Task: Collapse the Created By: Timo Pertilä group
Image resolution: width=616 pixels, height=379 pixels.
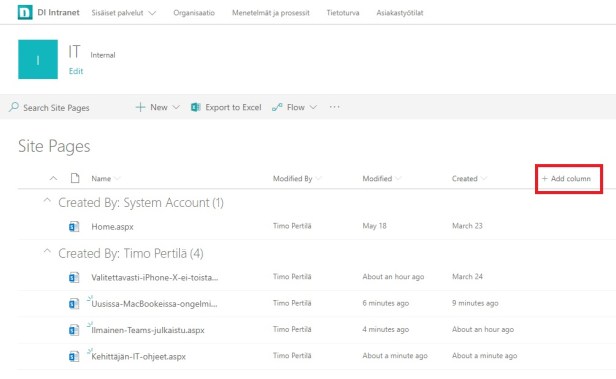Action: 47,251
